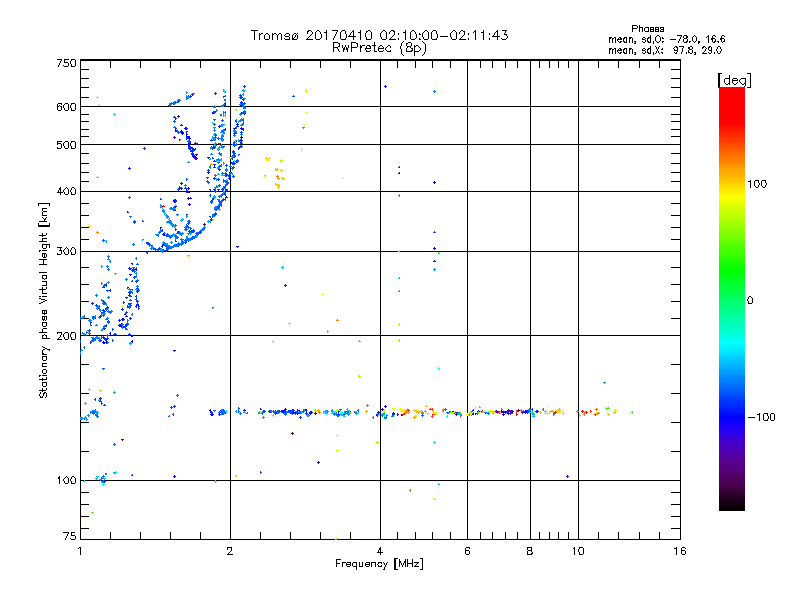The height and width of the screenshot is (600, 800).
Task: Click the x-axis label 'Frequency [MHz]'
Action: tap(379, 564)
